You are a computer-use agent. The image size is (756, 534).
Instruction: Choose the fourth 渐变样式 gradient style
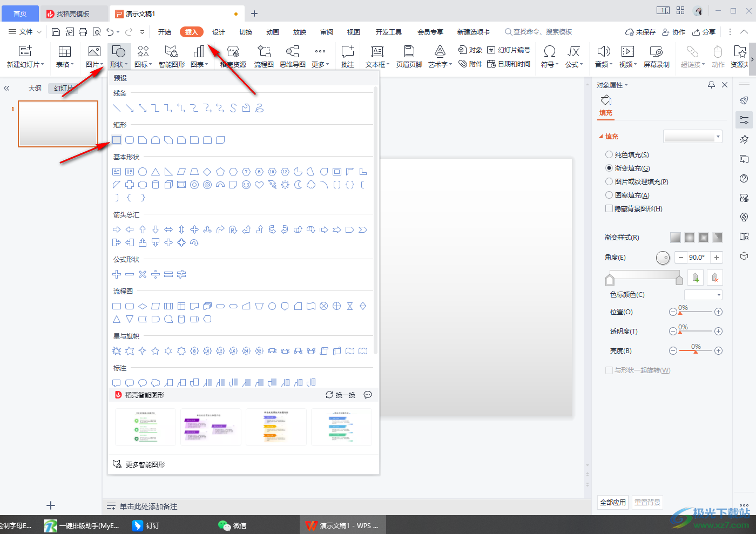click(x=718, y=238)
